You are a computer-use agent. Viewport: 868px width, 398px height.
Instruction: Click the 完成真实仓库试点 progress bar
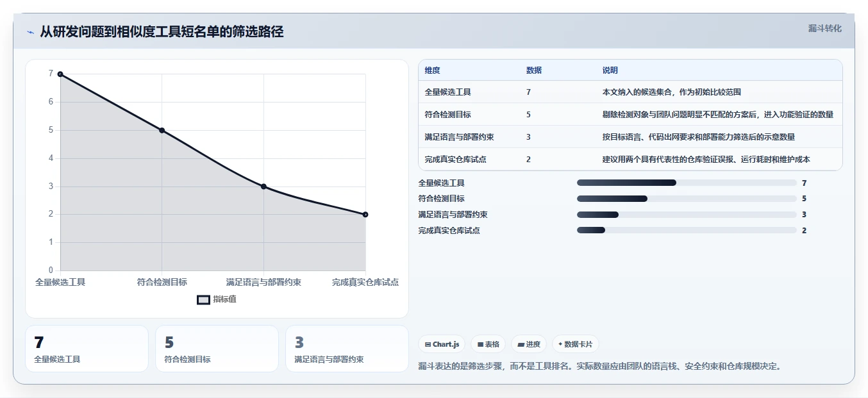pos(687,230)
